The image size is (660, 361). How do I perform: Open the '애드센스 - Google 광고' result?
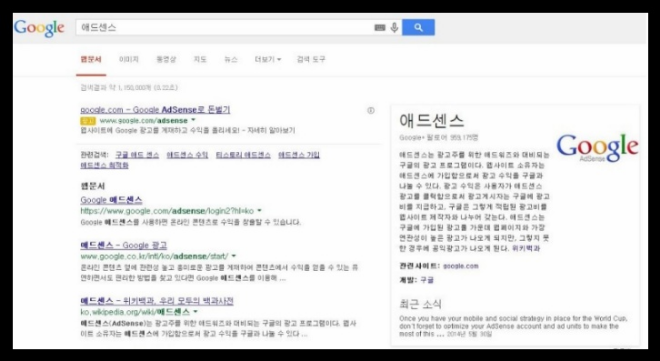tap(124, 245)
